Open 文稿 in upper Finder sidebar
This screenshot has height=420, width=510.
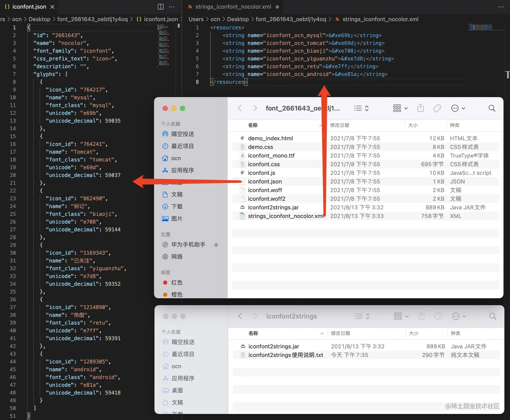click(x=172, y=194)
